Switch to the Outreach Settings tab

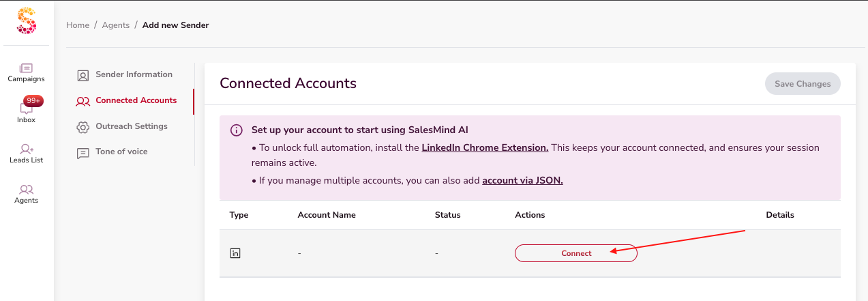[x=131, y=126]
